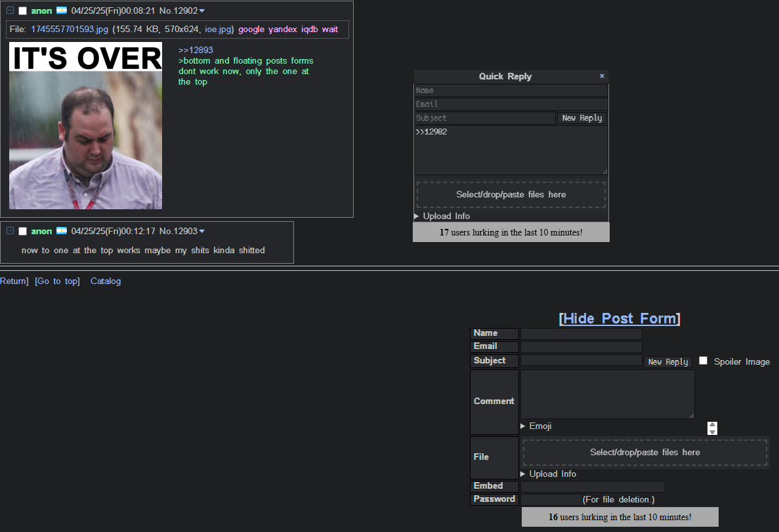Tick the checkbox for post 12902

23,11
